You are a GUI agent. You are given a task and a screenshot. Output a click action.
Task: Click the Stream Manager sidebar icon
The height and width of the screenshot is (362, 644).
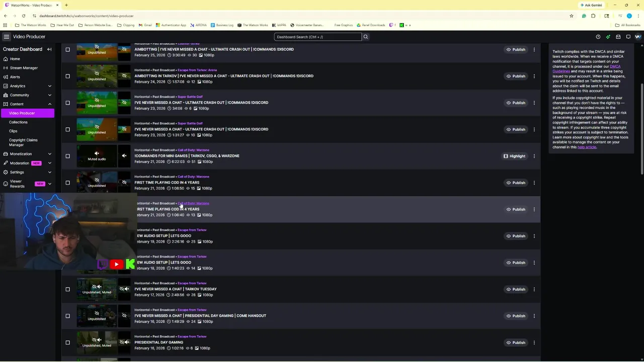tap(6, 68)
